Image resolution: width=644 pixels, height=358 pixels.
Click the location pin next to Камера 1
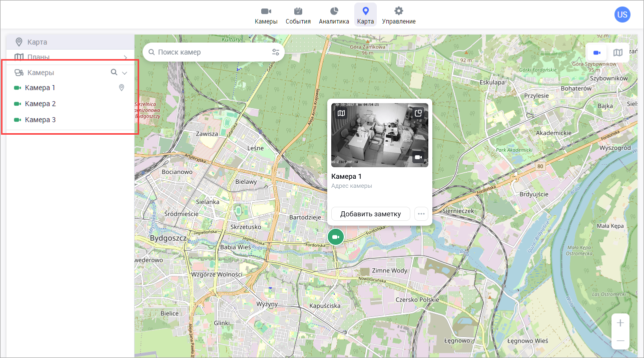121,88
